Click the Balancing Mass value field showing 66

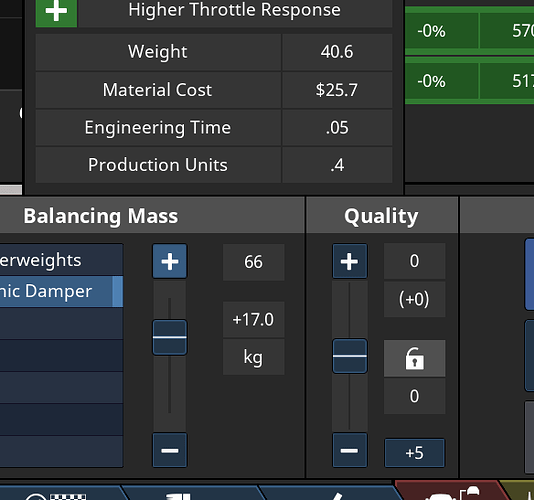(253, 262)
